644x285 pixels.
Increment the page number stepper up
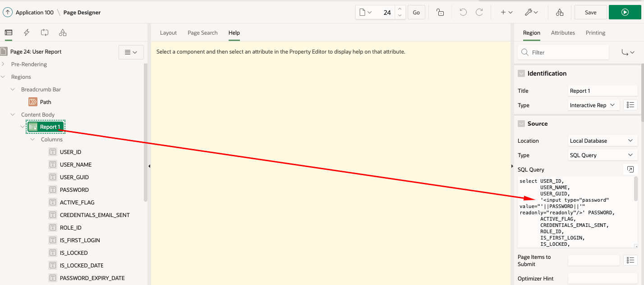tap(400, 9)
